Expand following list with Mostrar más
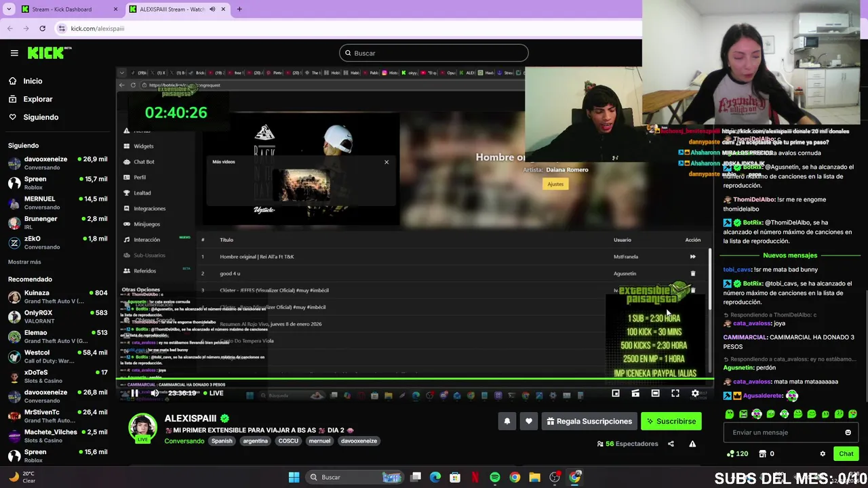 (24, 262)
